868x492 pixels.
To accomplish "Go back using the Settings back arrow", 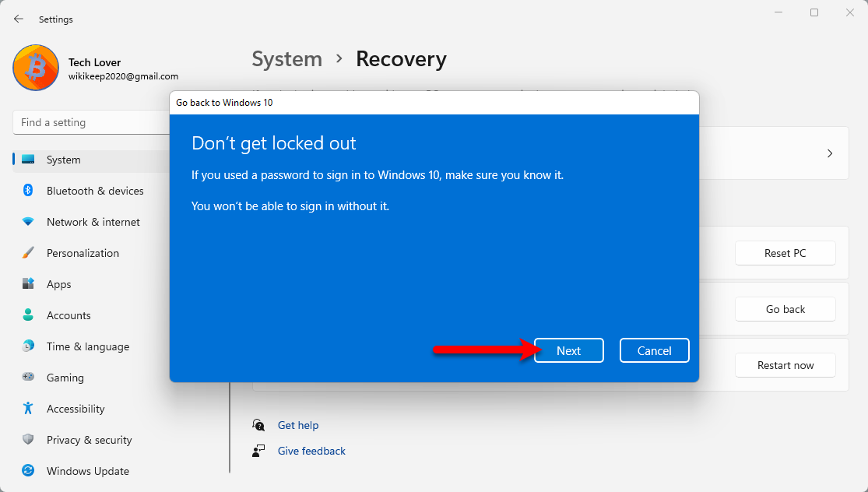I will [x=18, y=19].
